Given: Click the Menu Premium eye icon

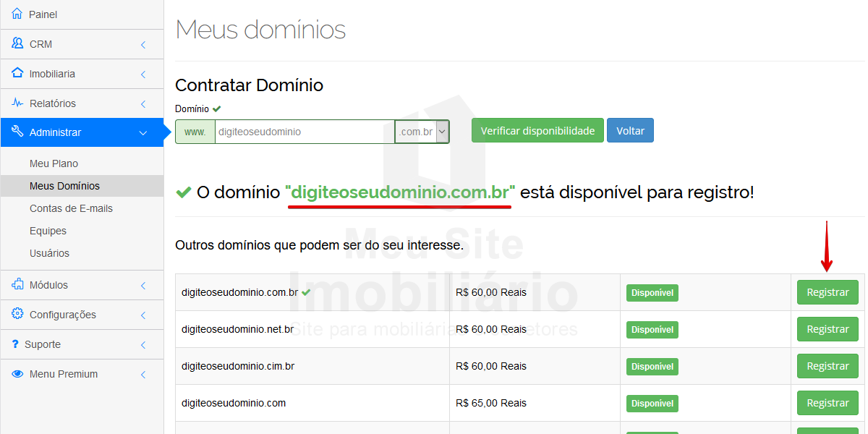Looking at the screenshot, I should tap(17, 374).
